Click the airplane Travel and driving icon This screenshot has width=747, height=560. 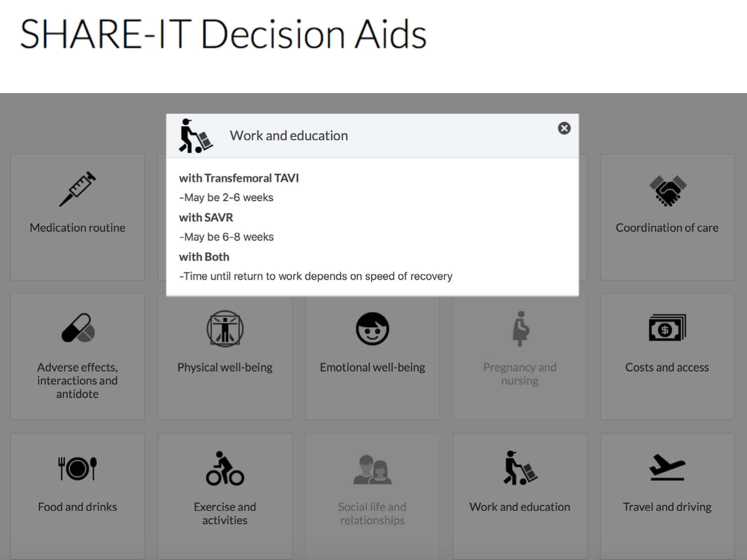[667, 468]
